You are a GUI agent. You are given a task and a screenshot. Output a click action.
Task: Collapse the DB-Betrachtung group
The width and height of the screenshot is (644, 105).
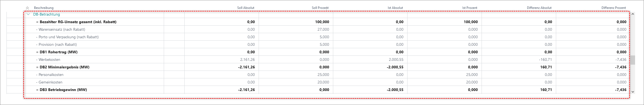[x=28, y=14]
